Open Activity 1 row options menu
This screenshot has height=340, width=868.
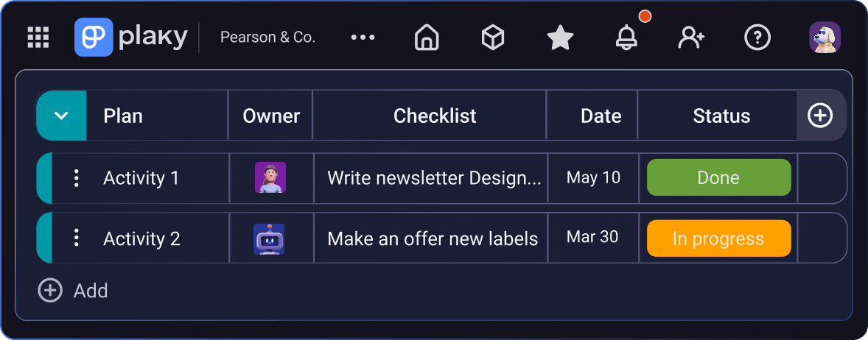(77, 178)
